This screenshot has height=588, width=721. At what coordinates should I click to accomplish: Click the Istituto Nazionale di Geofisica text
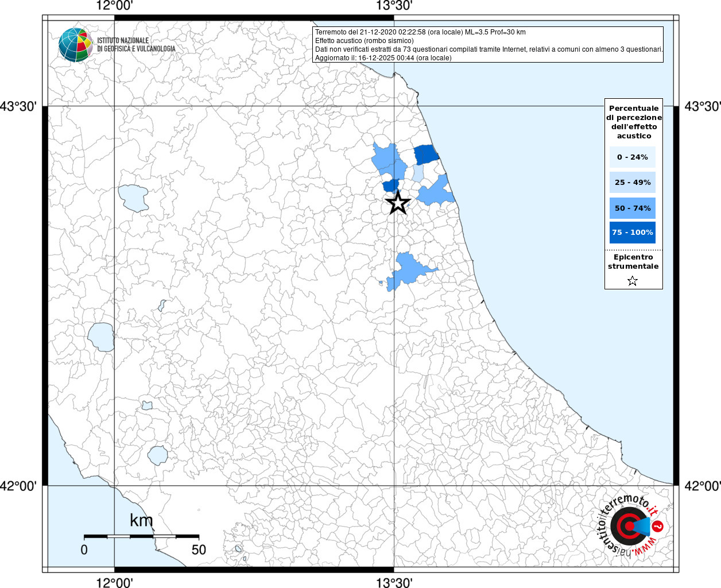coord(136,45)
